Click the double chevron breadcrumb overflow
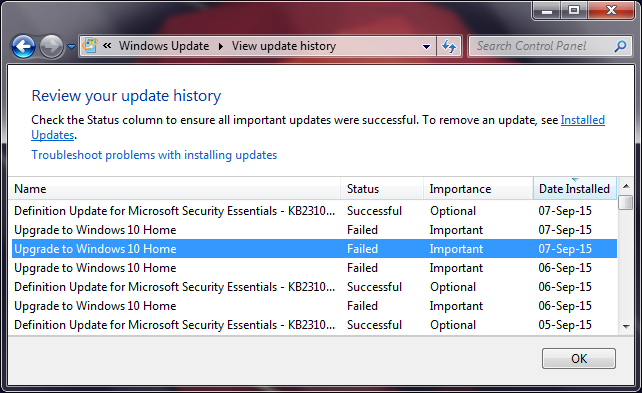Image resolution: width=642 pixels, height=393 pixels. coord(107,46)
